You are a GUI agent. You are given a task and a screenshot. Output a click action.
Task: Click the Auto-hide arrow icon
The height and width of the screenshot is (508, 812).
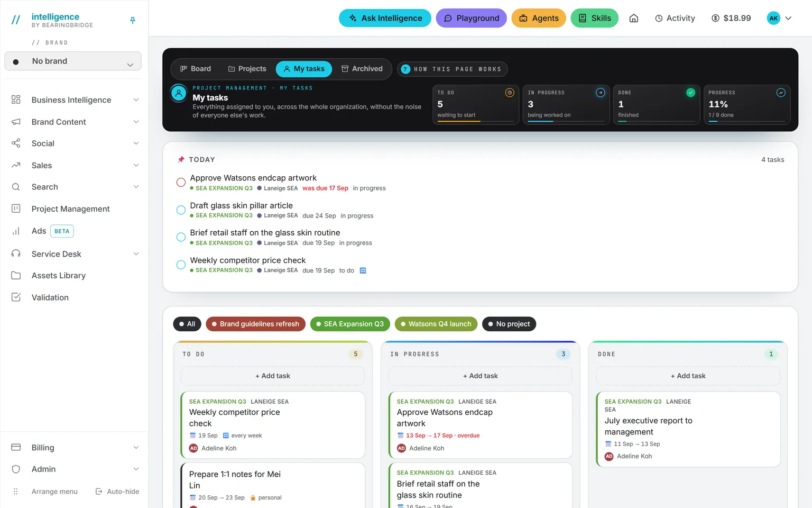99,492
